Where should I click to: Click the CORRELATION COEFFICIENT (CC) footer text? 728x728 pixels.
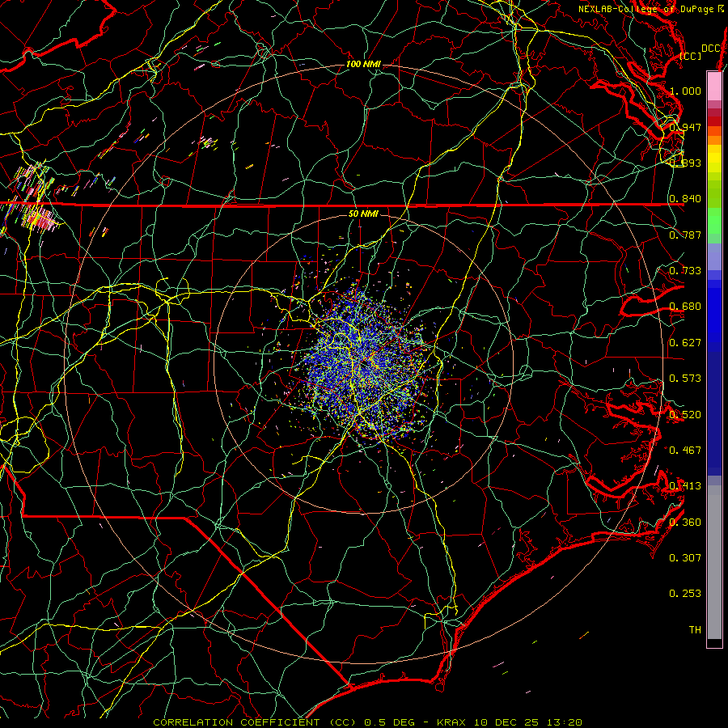pyautogui.click(x=255, y=722)
